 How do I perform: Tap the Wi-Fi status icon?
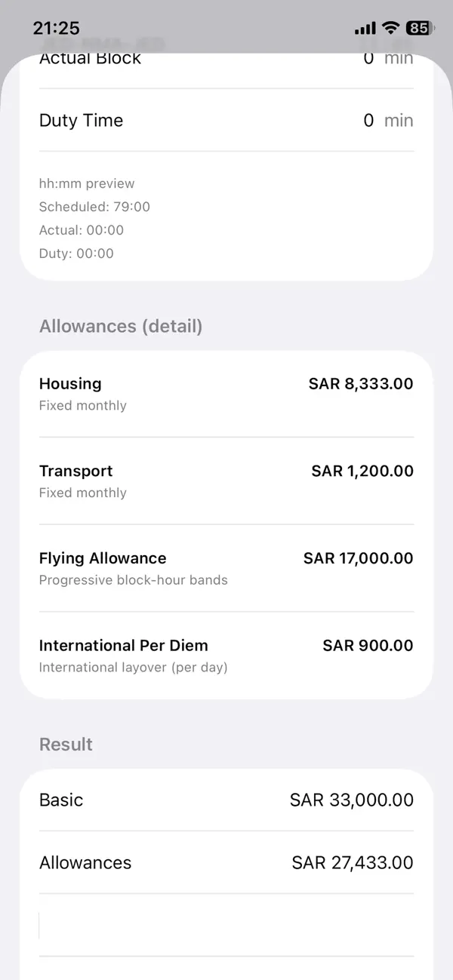pyautogui.click(x=390, y=28)
